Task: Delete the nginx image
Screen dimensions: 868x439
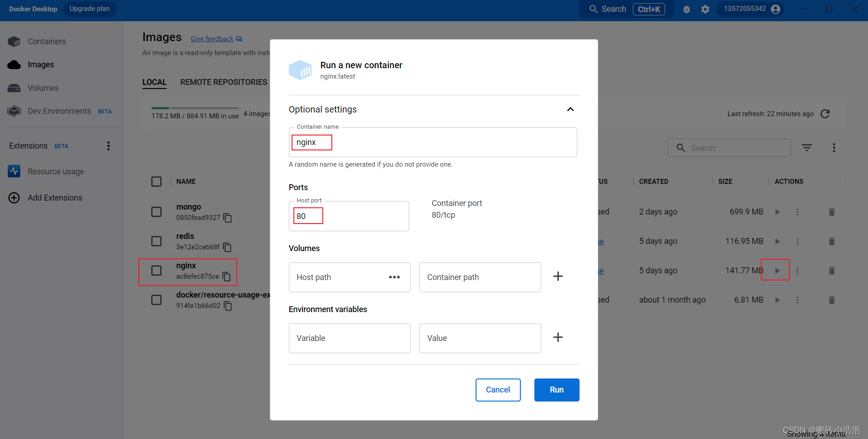Action: click(x=831, y=271)
